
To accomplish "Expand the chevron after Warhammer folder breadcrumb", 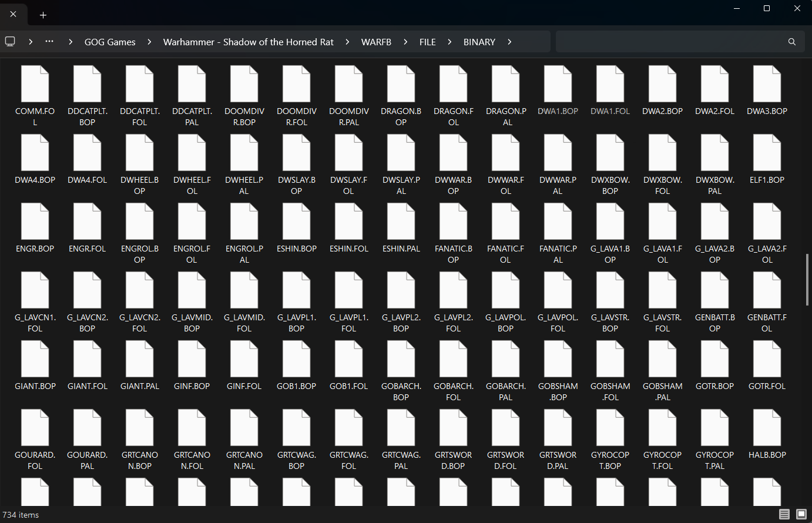I will pos(347,42).
